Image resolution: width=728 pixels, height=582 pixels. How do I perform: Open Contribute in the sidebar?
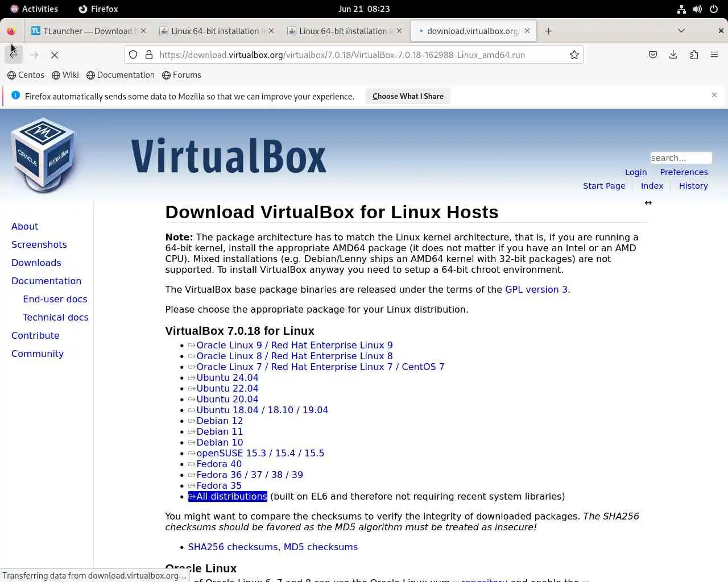coord(35,335)
